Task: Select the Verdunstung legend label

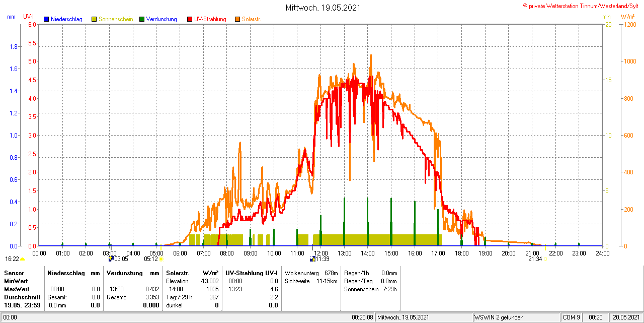Action: point(162,19)
